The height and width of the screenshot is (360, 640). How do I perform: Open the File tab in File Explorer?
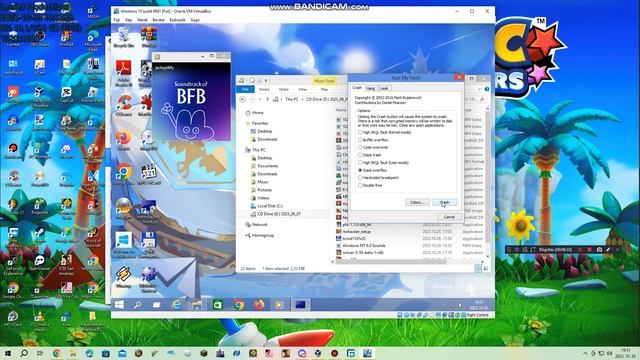[245, 89]
